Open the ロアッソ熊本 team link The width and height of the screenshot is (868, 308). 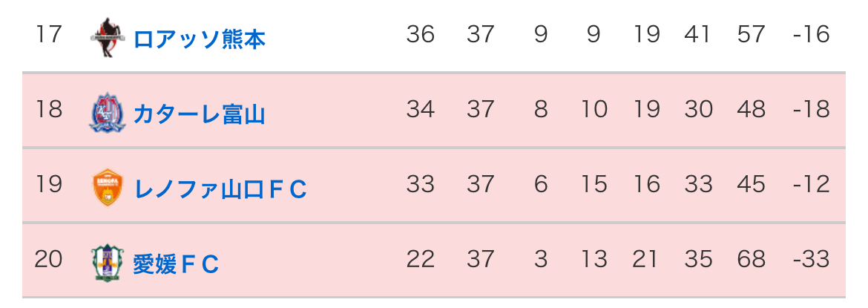[x=199, y=38]
